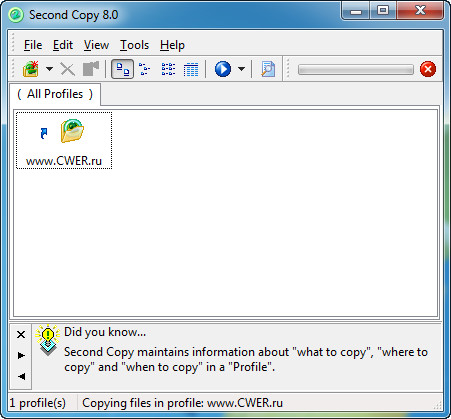Open the Tools menu
451x419 pixels.
click(x=134, y=45)
